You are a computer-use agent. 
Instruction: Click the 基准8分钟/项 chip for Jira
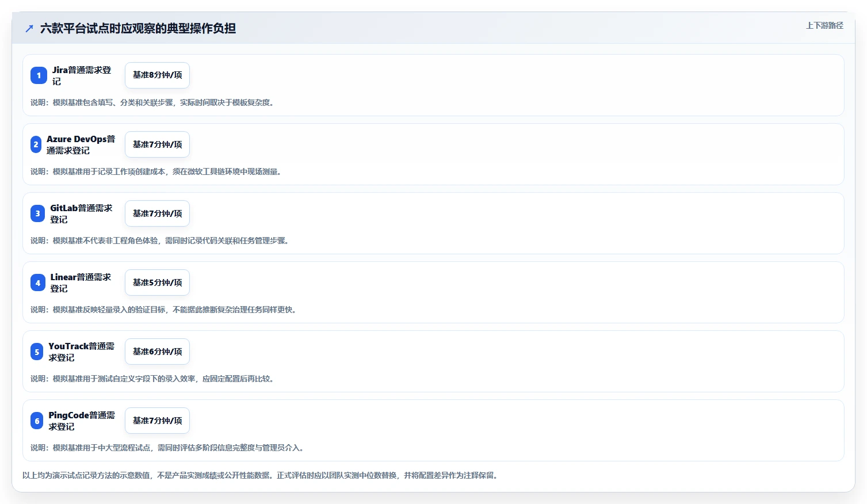(x=157, y=75)
